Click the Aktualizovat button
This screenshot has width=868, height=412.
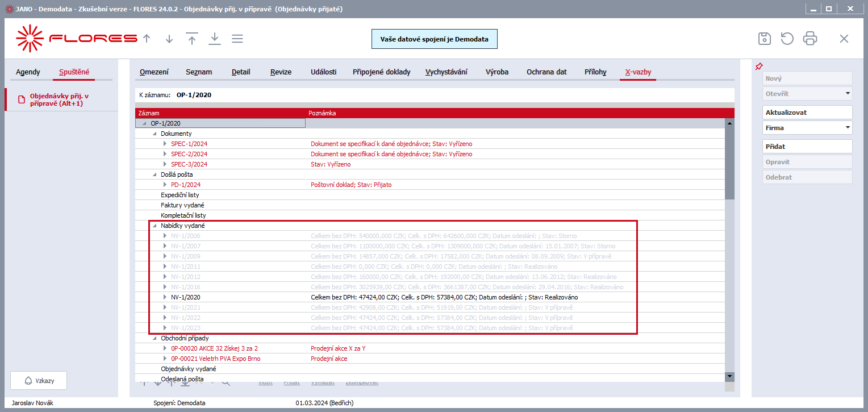(x=807, y=113)
